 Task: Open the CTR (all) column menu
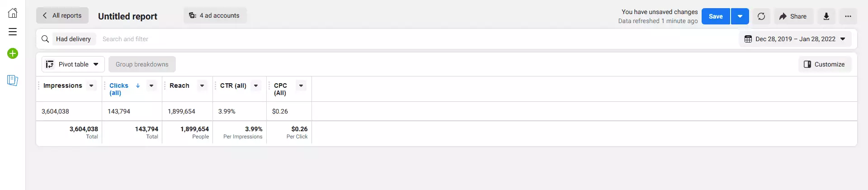coord(256,85)
